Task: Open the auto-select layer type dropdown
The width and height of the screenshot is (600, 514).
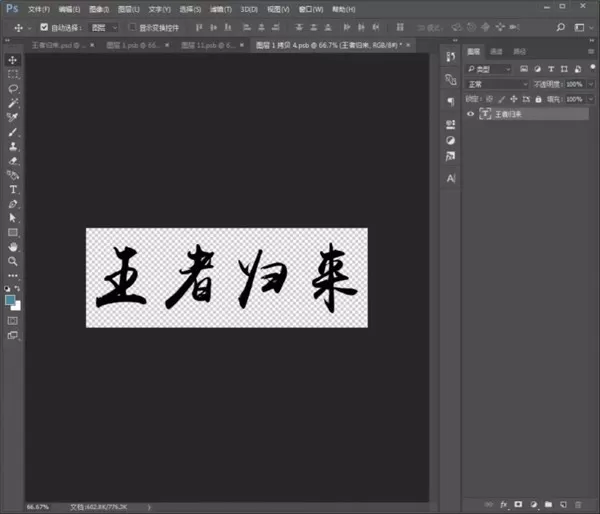Action: 104,28
